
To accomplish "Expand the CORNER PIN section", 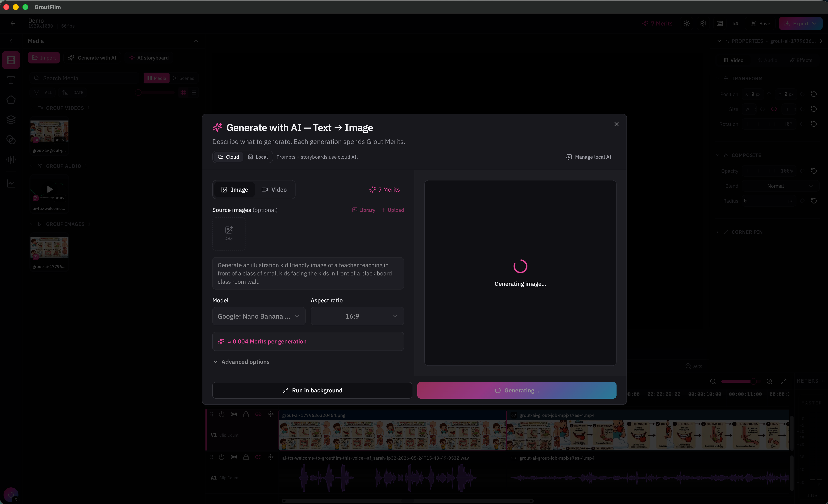I will click(x=717, y=232).
